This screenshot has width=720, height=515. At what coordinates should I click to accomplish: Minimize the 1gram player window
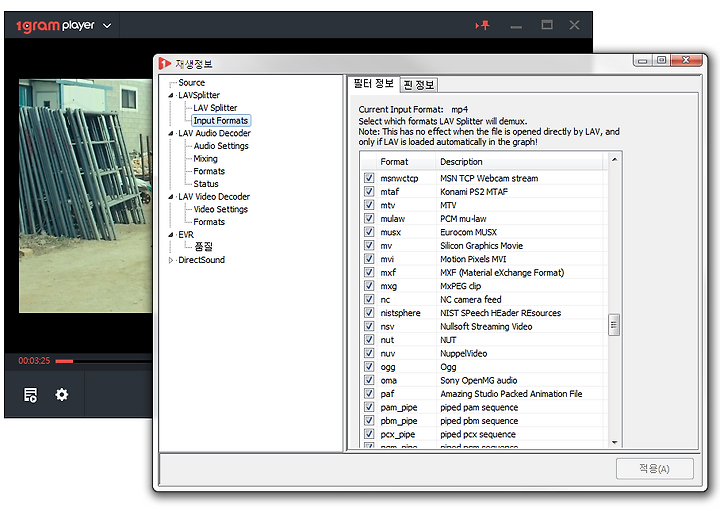click(x=516, y=27)
